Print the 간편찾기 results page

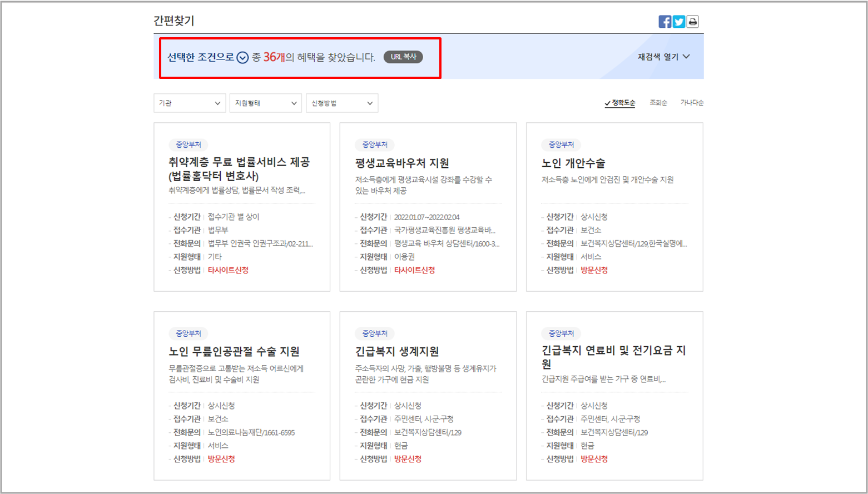point(692,21)
